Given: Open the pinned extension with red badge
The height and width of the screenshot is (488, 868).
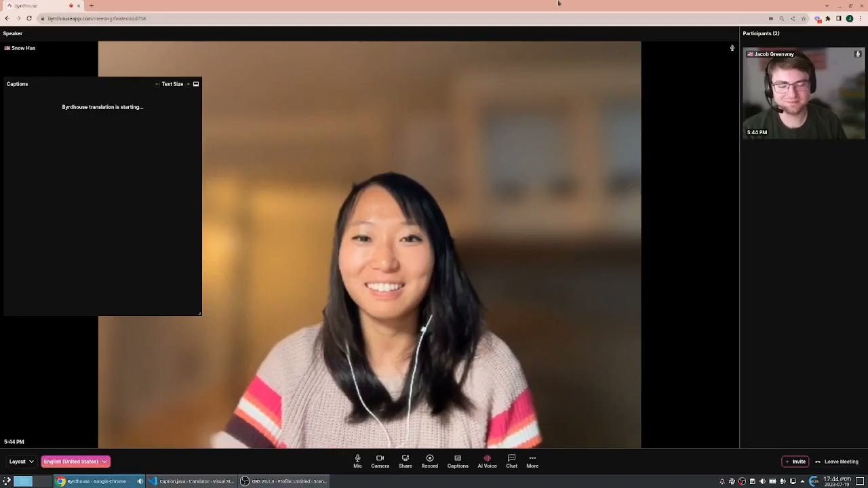Looking at the screenshot, I should point(818,19).
